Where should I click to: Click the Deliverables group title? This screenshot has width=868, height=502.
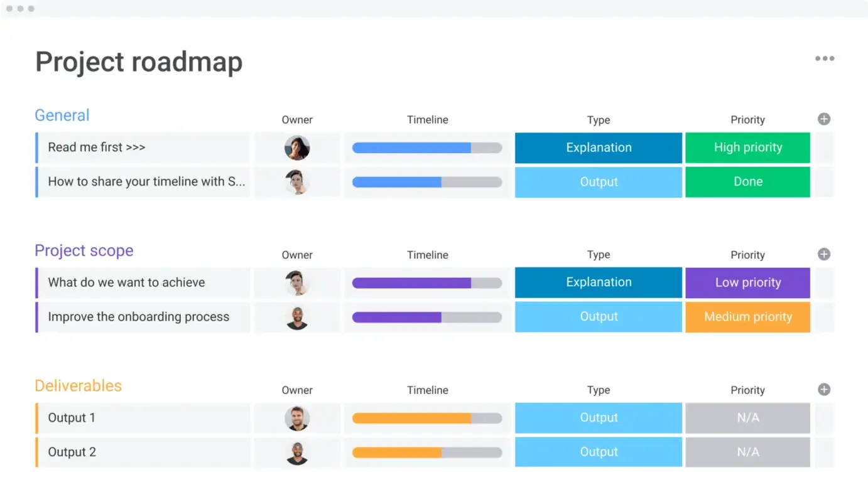point(78,385)
